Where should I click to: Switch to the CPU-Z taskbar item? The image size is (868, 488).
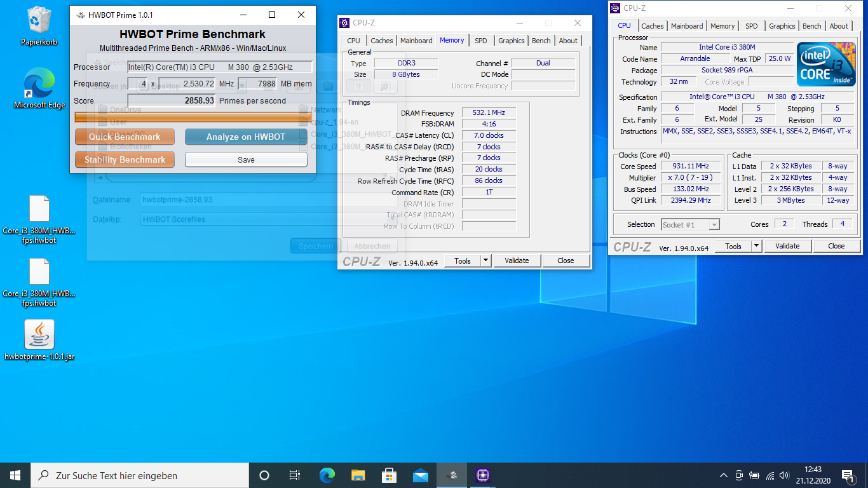tap(482, 475)
